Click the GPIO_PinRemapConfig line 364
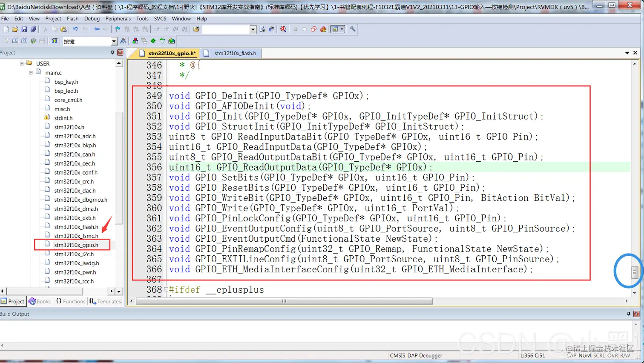Screen dimensions: 644x363 359,249
